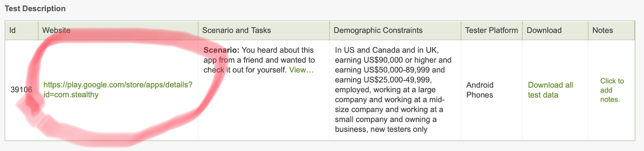Click the Test Description heading
The image size is (644, 151).
point(35,8)
